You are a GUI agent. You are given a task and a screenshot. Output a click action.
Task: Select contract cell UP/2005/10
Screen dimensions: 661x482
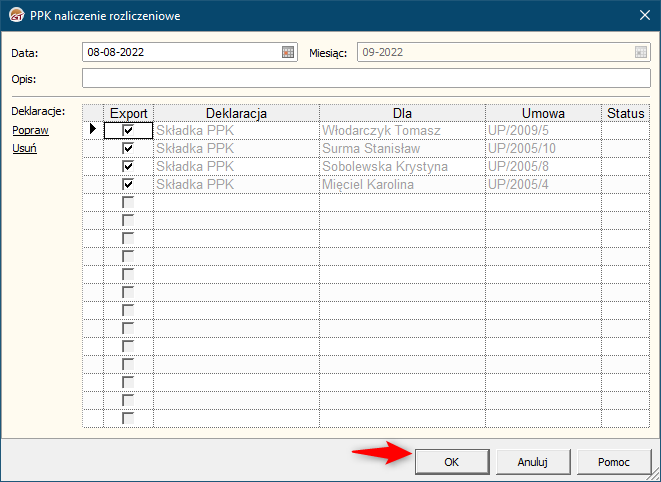543,148
